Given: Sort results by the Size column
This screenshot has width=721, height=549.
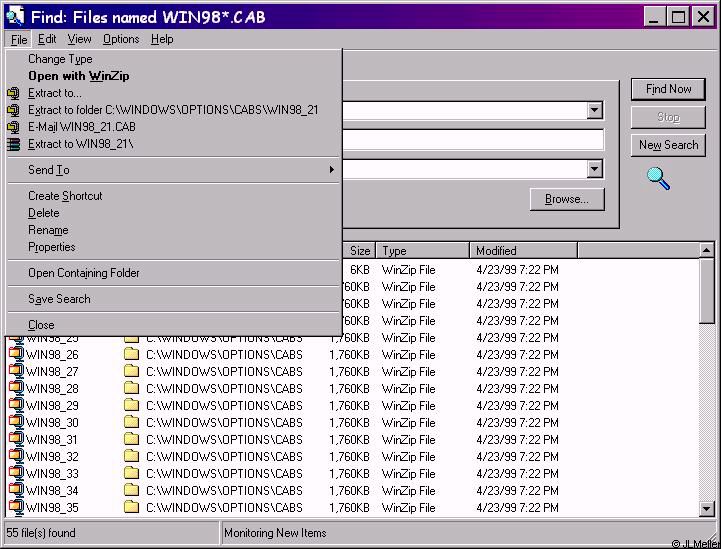Looking at the screenshot, I should [x=359, y=251].
